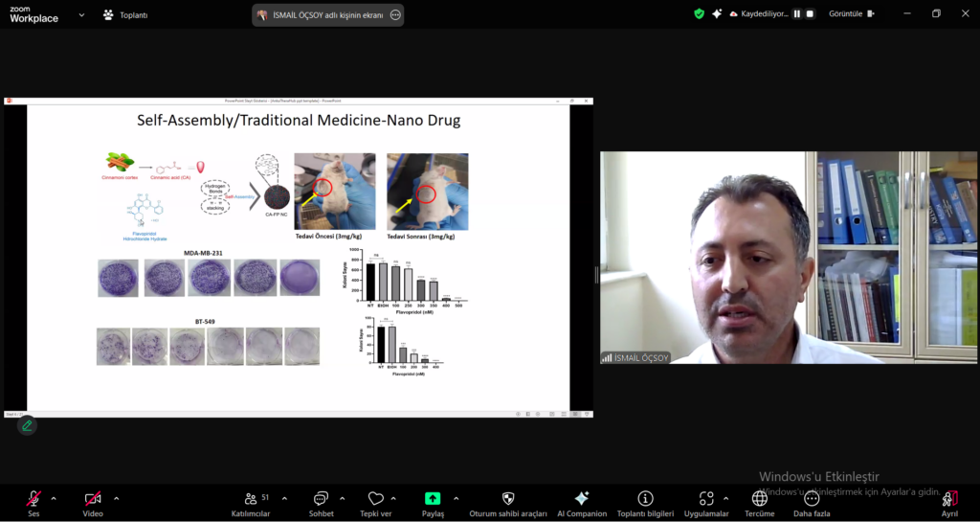The height and width of the screenshot is (522, 980).
Task: Click green Paylaş share screen icon
Action: [433, 499]
